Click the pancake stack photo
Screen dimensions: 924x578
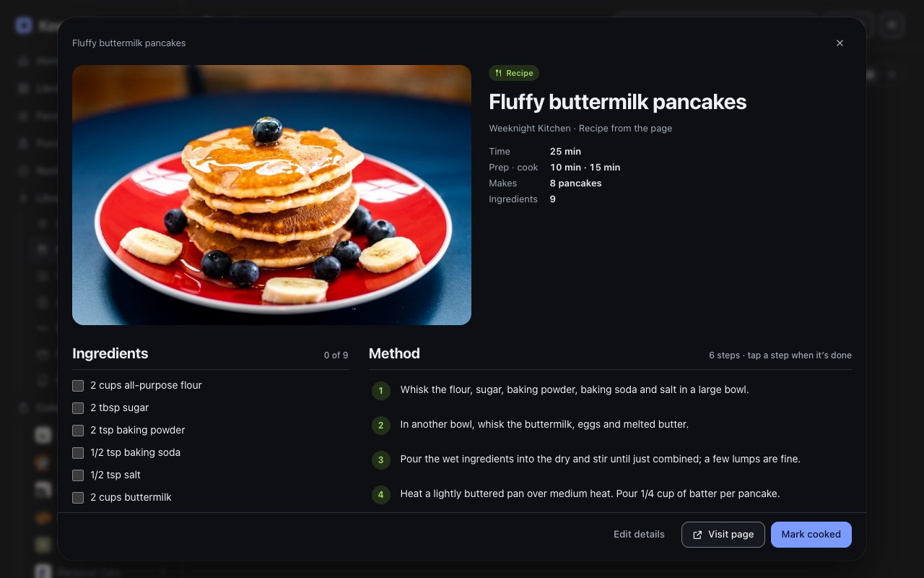point(271,195)
